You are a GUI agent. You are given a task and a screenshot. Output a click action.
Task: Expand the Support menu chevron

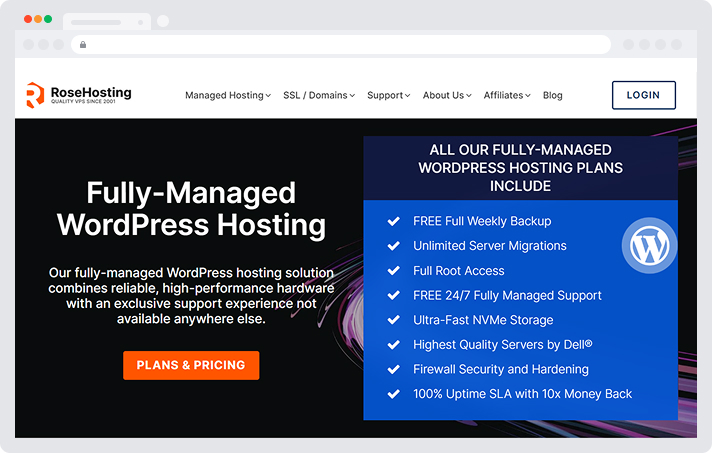pyautogui.click(x=408, y=96)
